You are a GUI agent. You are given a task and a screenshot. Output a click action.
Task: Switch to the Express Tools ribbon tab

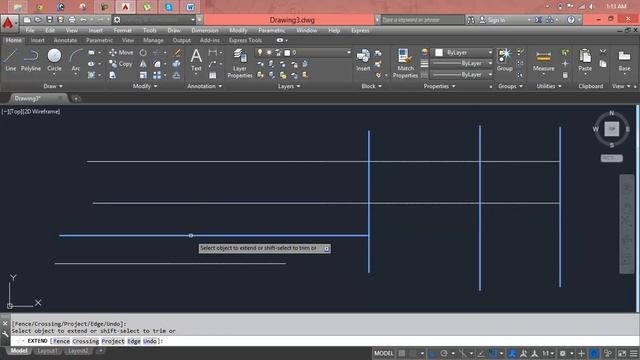(245, 40)
